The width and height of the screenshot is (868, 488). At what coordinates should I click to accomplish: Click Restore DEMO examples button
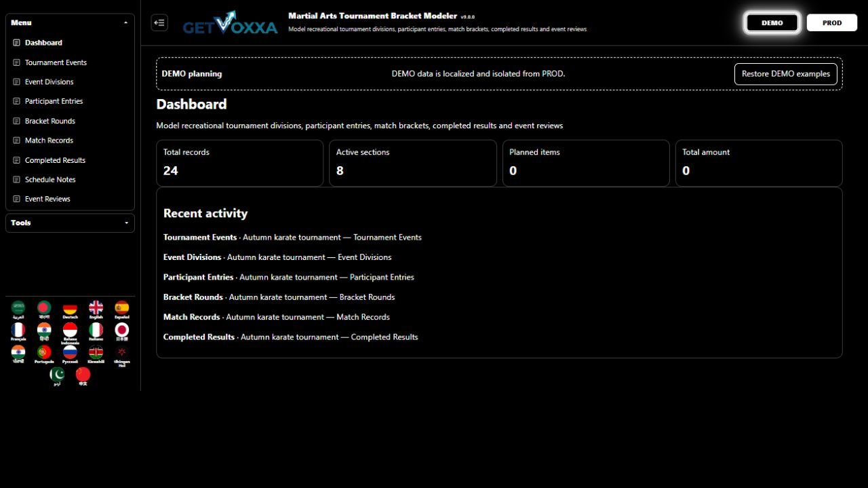[x=786, y=74]
